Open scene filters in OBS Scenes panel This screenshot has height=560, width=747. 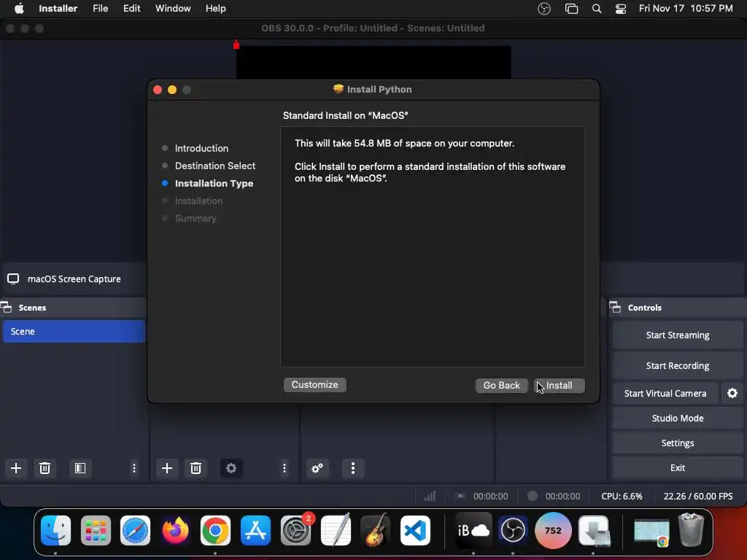(80, 468)
